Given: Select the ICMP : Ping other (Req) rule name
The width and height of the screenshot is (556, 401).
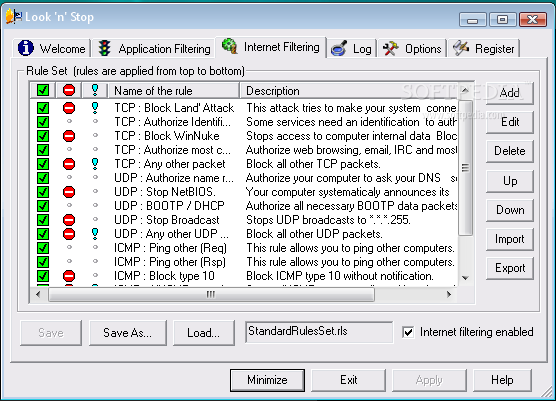Looking at the screenshot, I should pos(170,248).
